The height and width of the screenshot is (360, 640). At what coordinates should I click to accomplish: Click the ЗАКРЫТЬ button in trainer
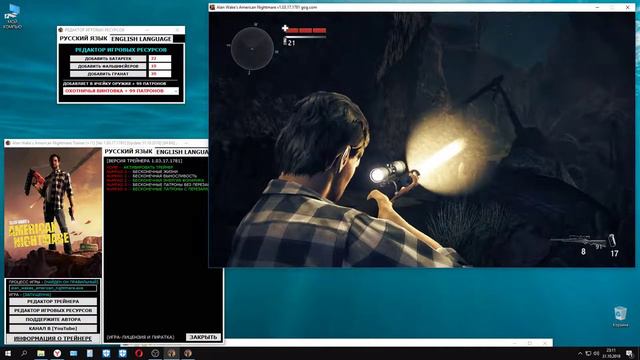point(203,337)
